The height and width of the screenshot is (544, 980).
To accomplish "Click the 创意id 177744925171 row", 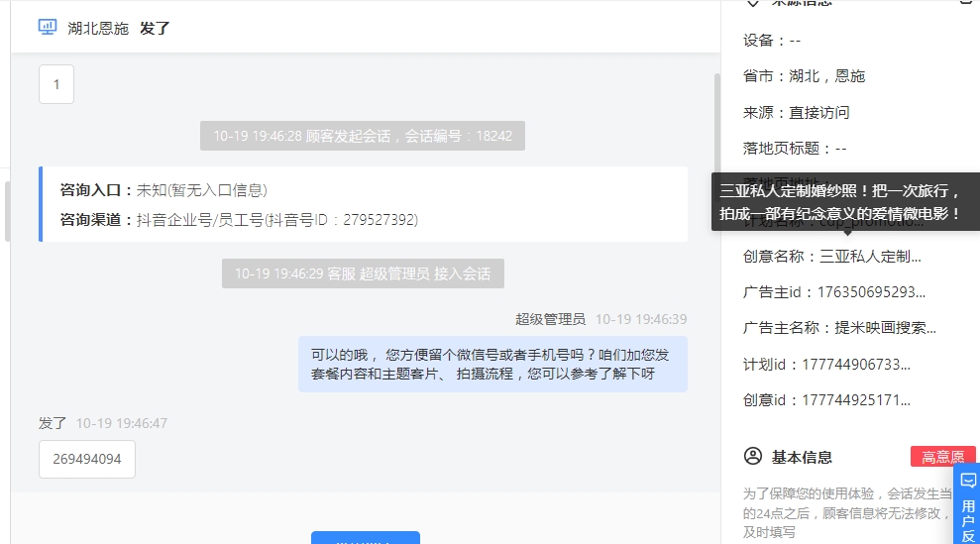I will point(826,399).
